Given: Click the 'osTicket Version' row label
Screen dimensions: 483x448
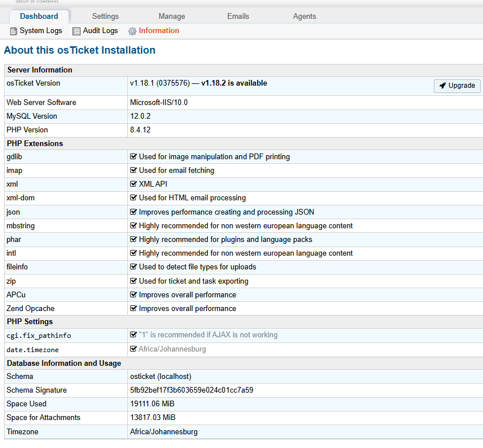Looking at the screenshot, I should point(33,83).
